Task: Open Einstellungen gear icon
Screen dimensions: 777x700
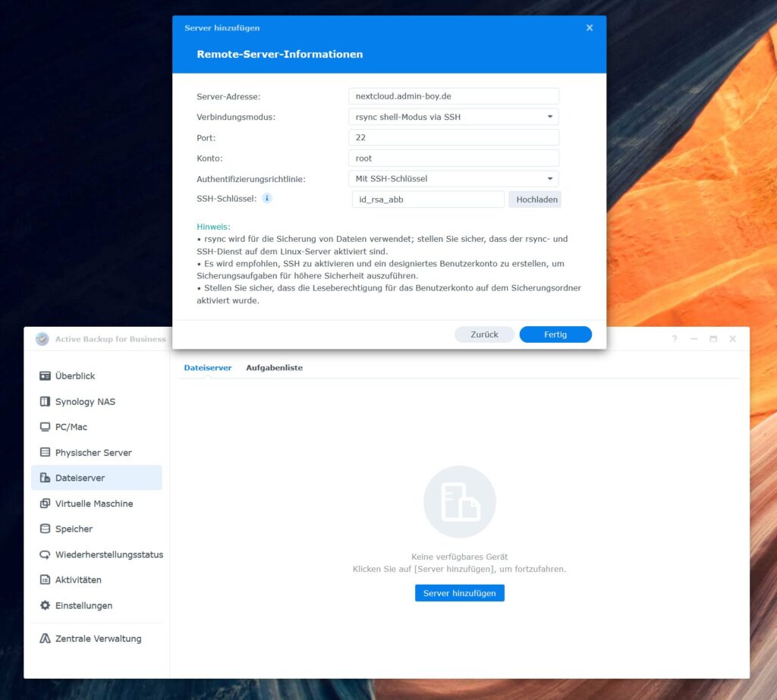Action: (x=45, y=606)
